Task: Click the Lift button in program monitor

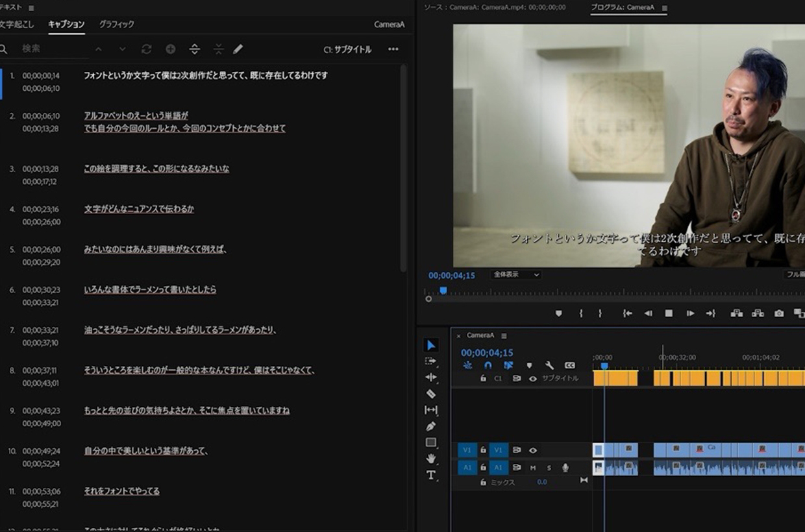Action: click(x=736, y=313)
